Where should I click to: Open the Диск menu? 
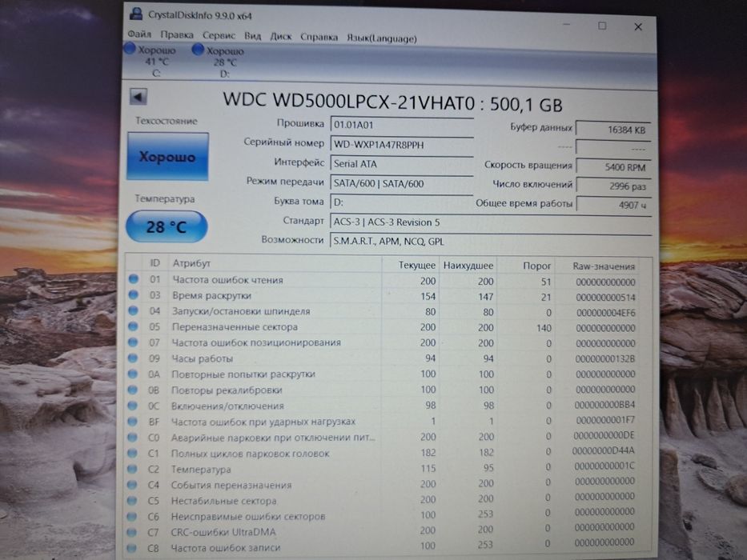click(x=280, y=36)
